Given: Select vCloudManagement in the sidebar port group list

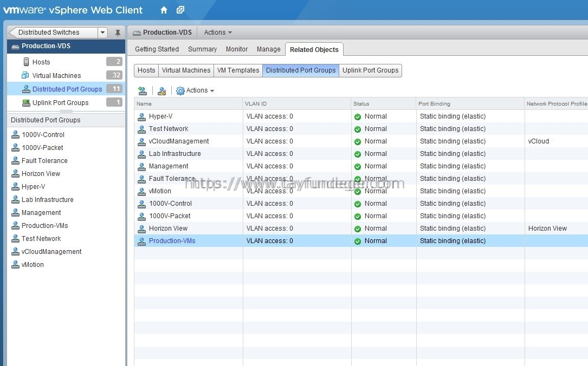Looking at the screenshot, I should click(x=51, y=252).
